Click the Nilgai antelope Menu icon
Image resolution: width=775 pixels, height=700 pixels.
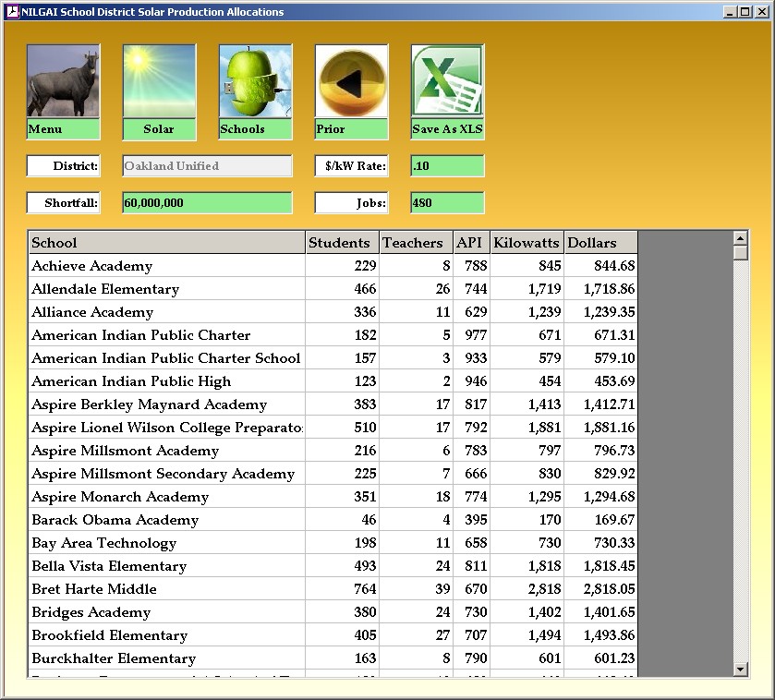63,81
